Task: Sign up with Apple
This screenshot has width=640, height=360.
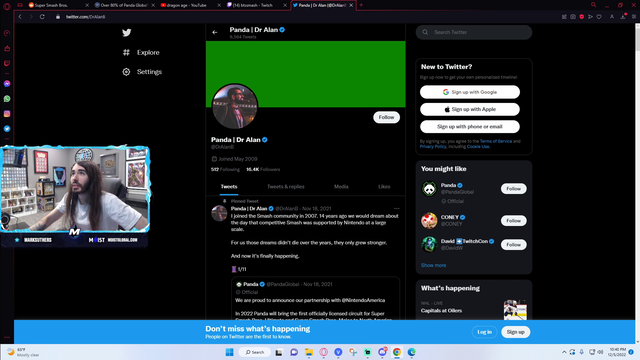Action: 470,109
